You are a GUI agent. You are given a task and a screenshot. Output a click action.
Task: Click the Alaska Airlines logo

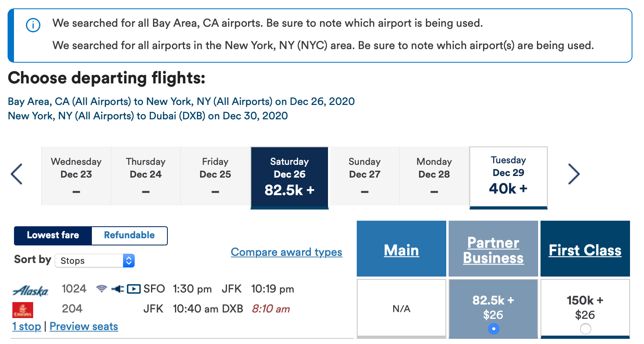point(31,291)
